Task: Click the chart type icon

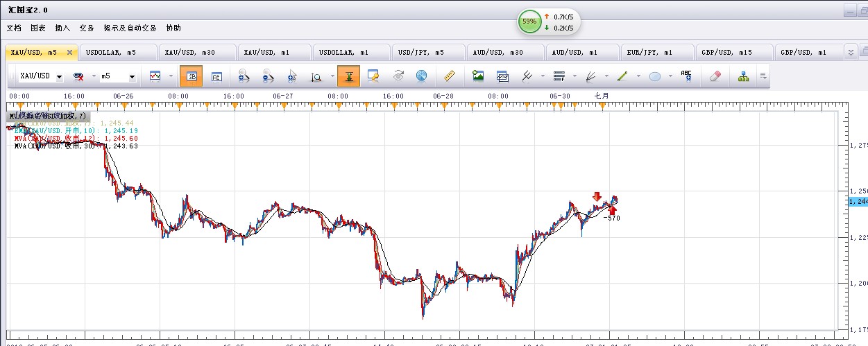Action: point(155,76)
